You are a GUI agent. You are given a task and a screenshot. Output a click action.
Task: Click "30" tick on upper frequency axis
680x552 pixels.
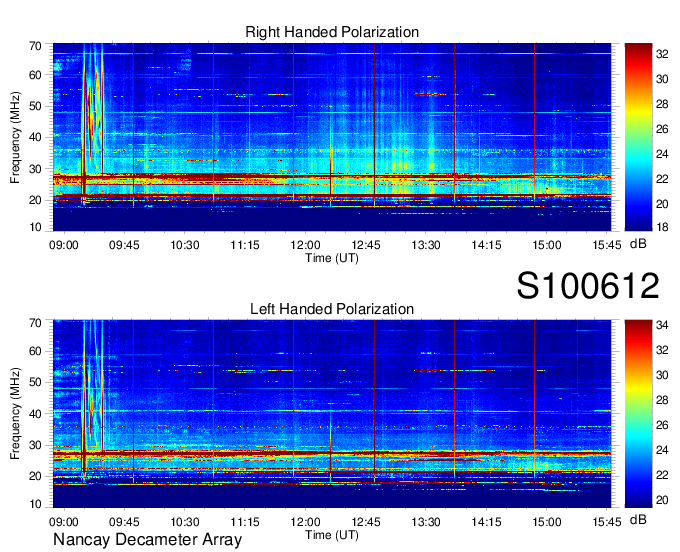click(x=35, y=169)
